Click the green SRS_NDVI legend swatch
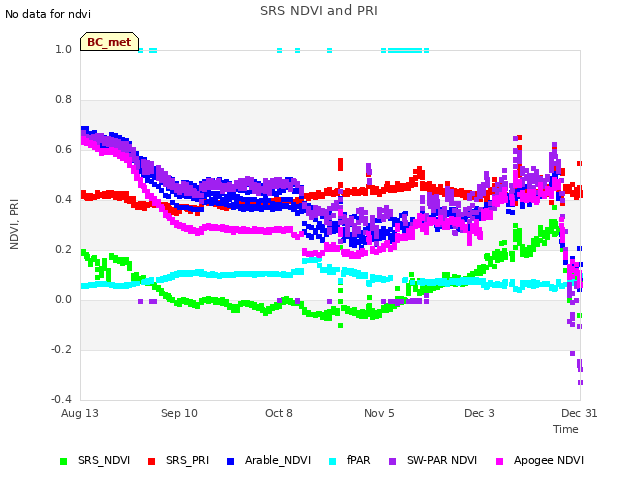Image resolution: width=640 pixels, height=480 pixels. pyautogui.click(x=63, y=461)
